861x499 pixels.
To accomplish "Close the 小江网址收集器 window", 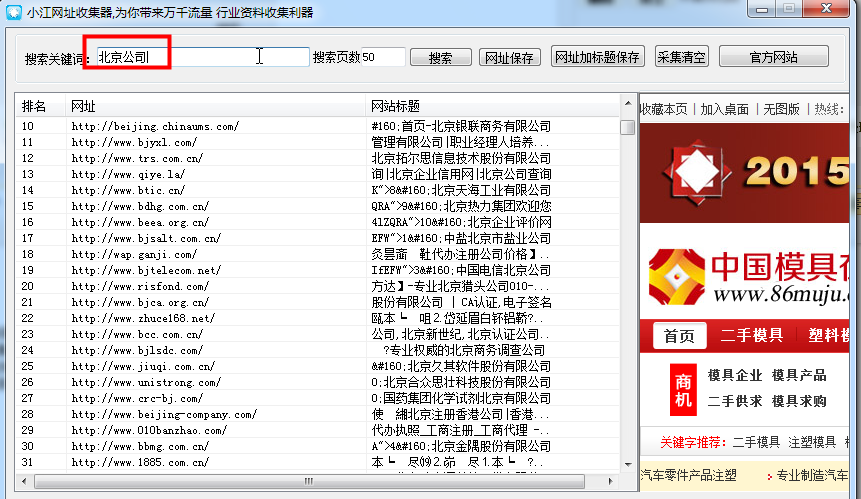I will (x=826, y=9).
